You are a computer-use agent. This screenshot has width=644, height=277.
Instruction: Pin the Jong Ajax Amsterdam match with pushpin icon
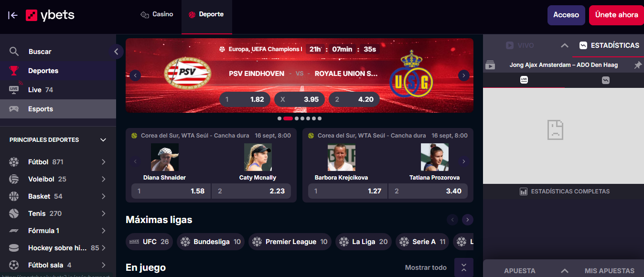638,65
